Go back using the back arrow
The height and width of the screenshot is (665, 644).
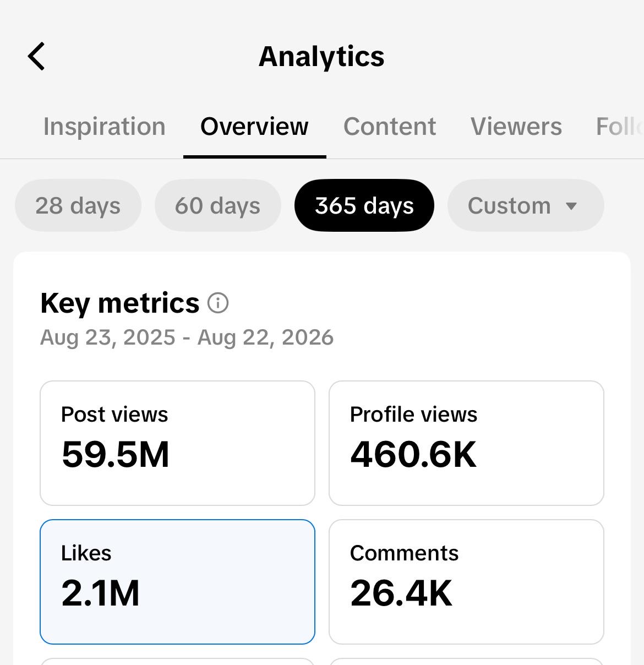coord(36,56)
